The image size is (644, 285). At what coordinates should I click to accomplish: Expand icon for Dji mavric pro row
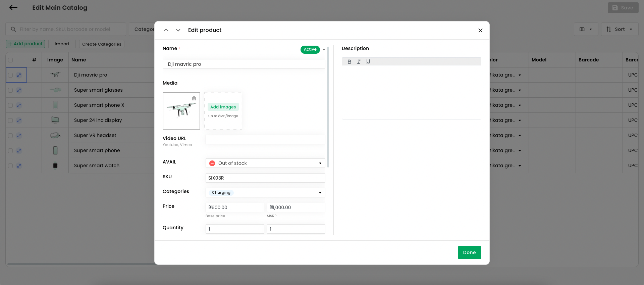(x=19, y=75)
